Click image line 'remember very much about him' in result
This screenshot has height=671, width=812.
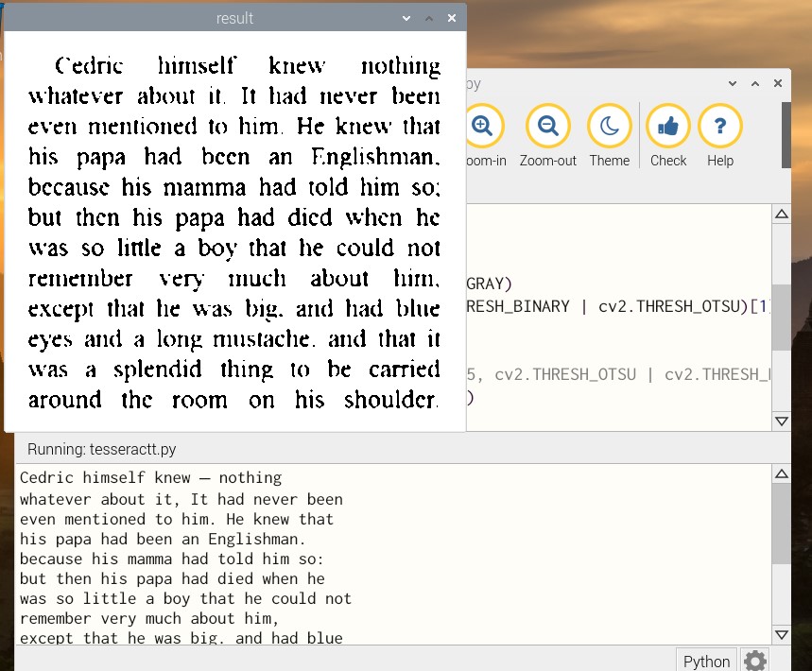[x=233, y=279]
